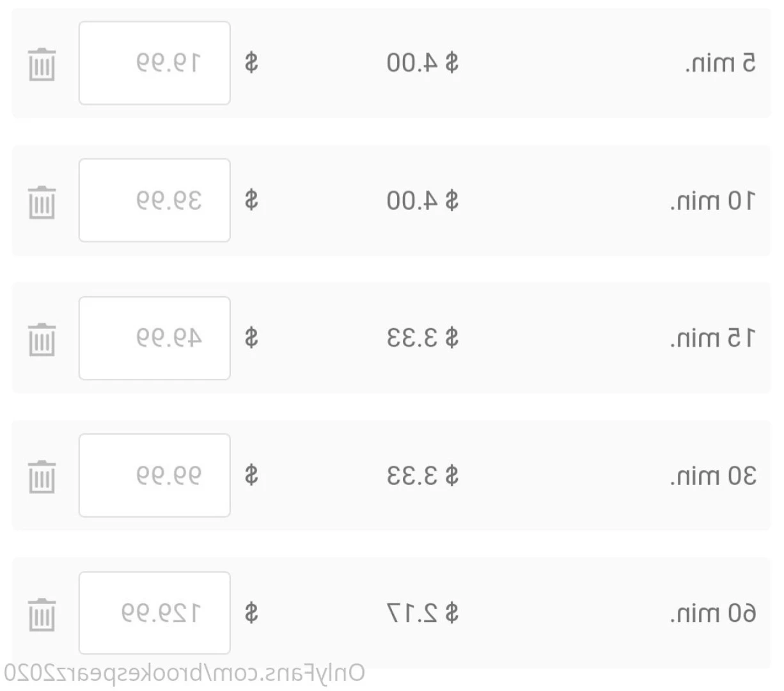Edit the 129.99 price field

pos(155,613)
